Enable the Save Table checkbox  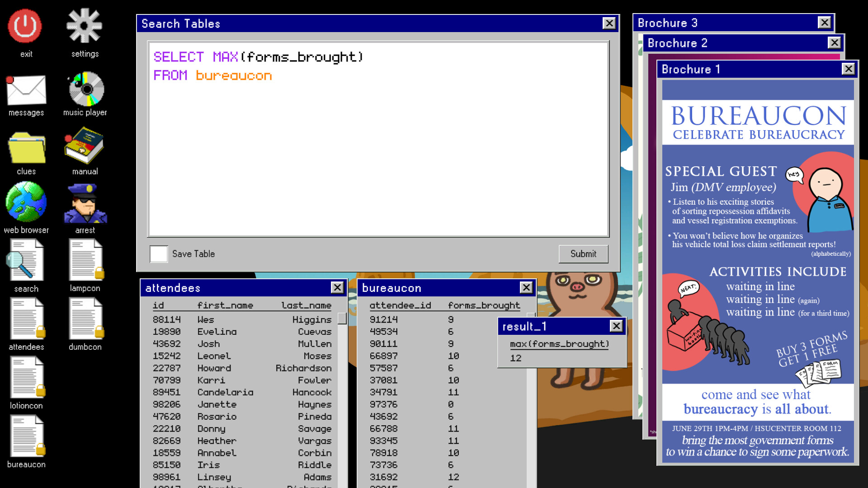(158, 254)
